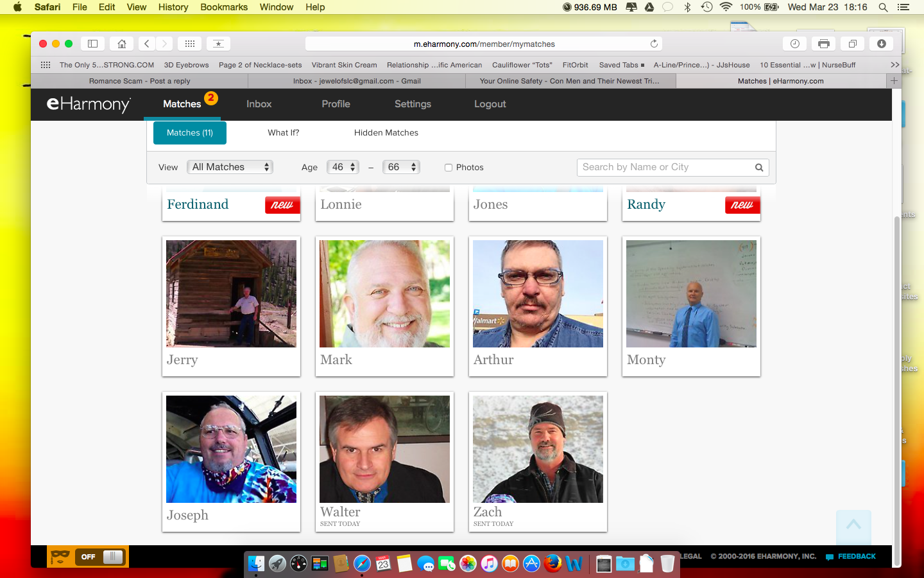The image size is (924, 578).
Task: Open Walter's match photo
Action: point(384,449)
